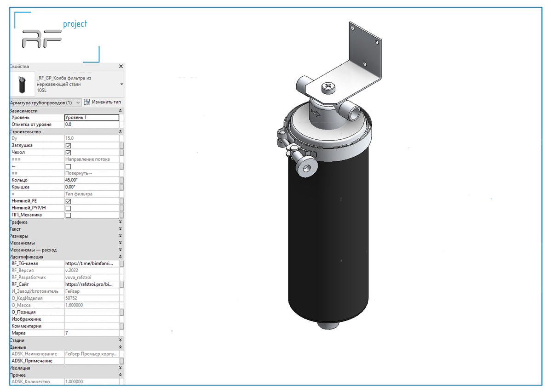Click associate-parameter button in Комментарии row
This screenshot has width=552, height=392.
(121, 326)
